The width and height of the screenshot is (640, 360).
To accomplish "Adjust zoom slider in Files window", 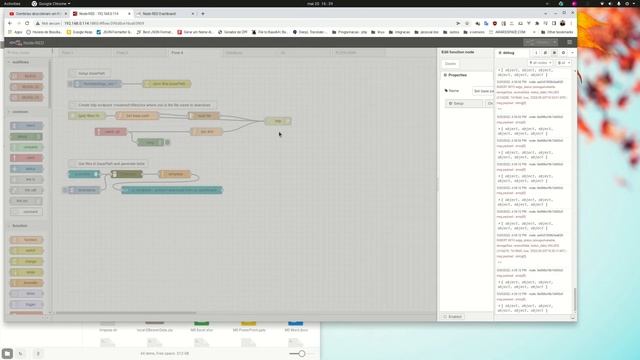I will (302, 353).
